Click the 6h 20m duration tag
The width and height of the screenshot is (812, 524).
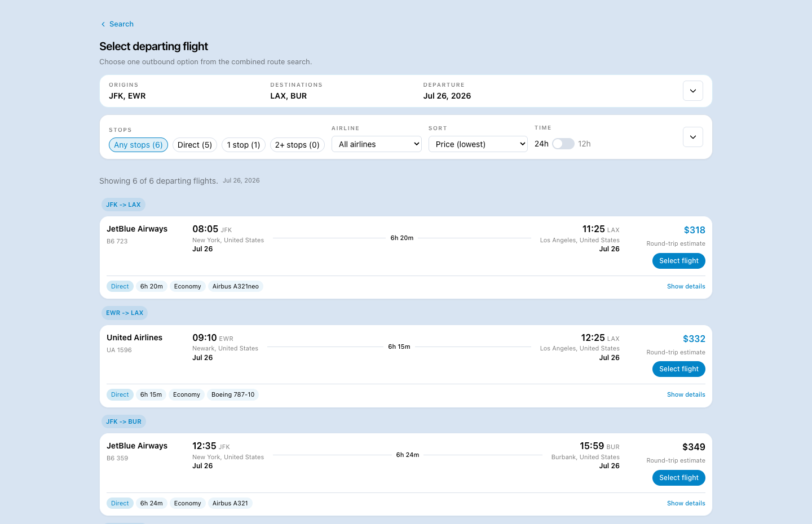pyautogui.click(x=152, y=286)
